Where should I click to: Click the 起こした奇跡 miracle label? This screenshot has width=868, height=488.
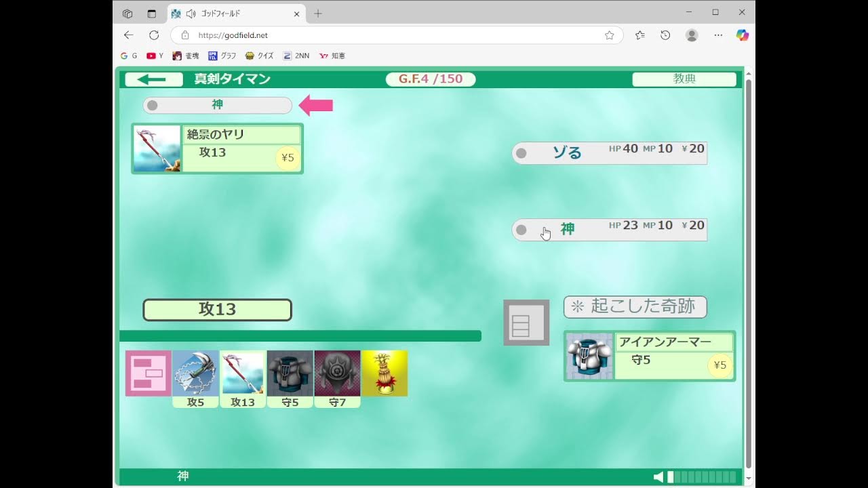click(635, 307)
